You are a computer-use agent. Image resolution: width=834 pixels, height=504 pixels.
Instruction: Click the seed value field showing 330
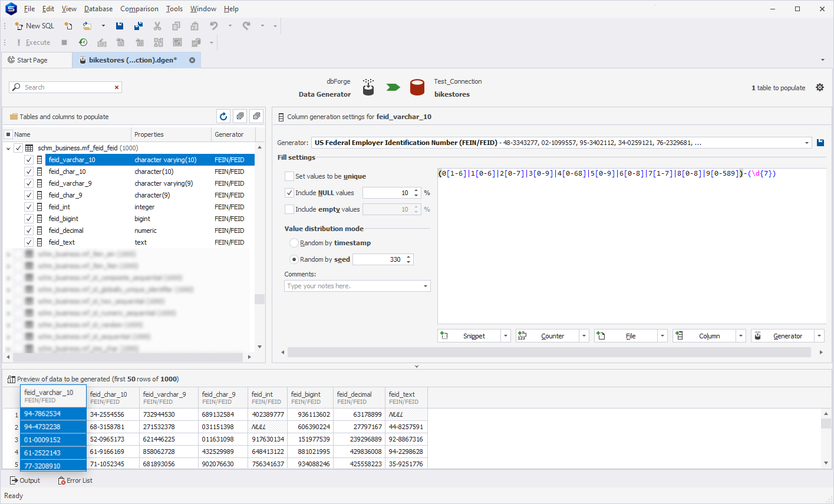tap(379, 259)
